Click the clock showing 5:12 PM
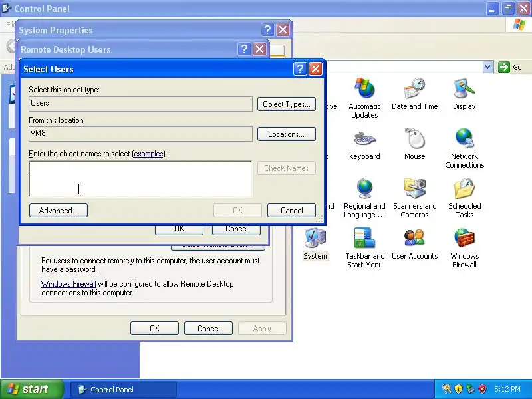This screenshot has height=399, width=532. 507,389
